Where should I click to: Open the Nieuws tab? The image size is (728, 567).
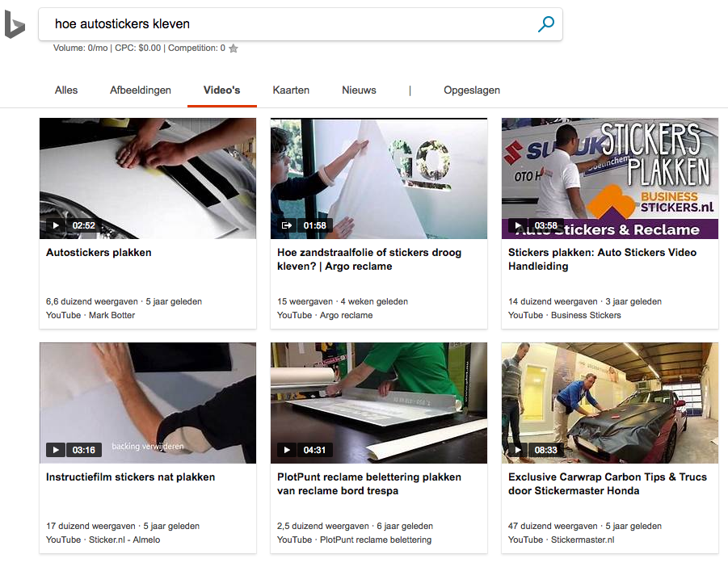[359, 90]
